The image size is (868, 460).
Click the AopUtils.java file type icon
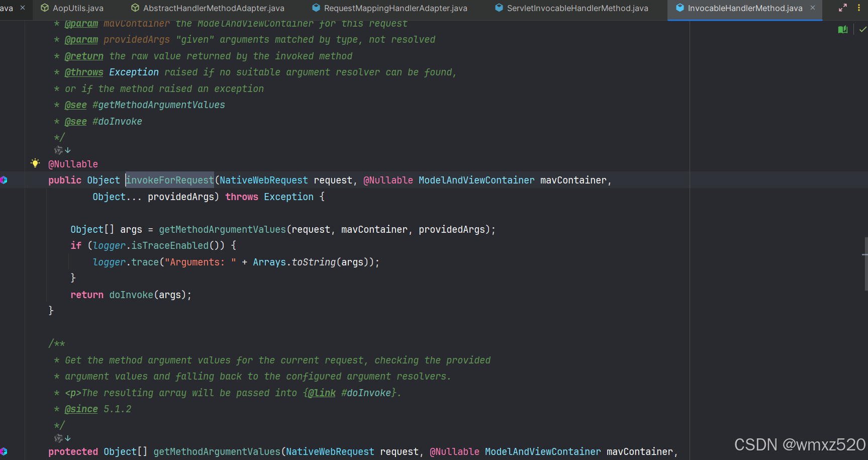pyautogui.click(x=45, y=8)
